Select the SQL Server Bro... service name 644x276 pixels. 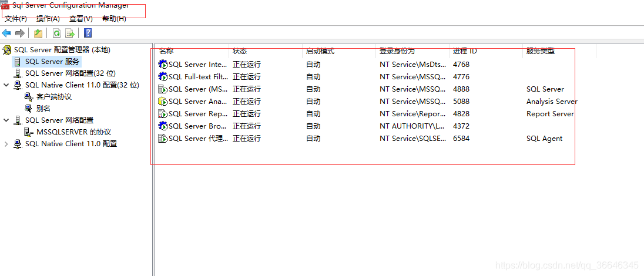pyautogui.click(x=198, y=126)
